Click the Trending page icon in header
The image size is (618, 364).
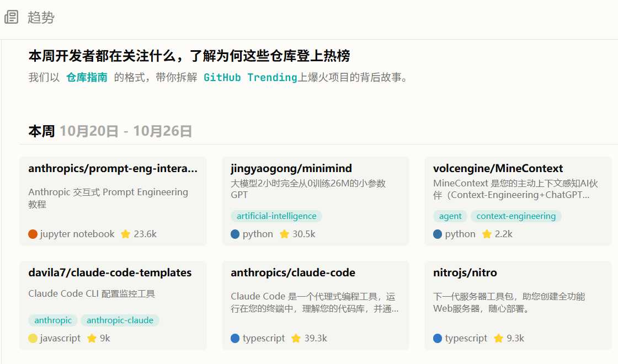[12, 17]
